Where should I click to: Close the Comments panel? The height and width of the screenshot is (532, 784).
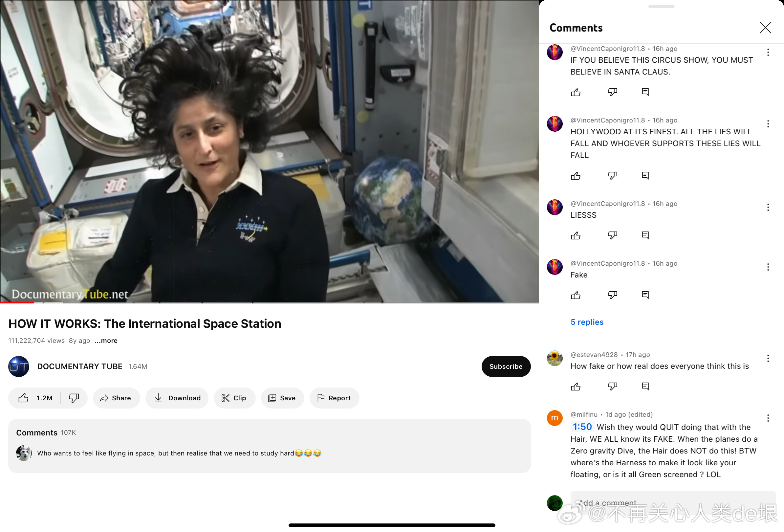click(765, 28)
